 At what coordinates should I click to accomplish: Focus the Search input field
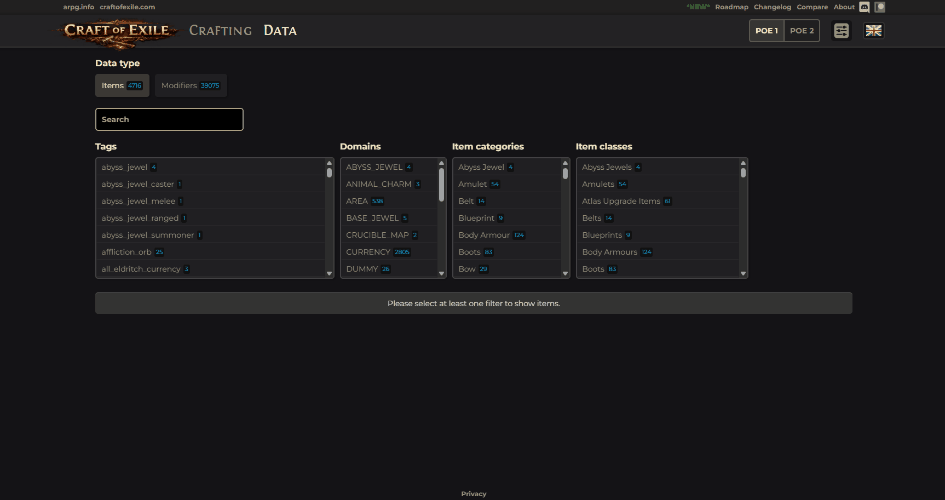[169, 119]
